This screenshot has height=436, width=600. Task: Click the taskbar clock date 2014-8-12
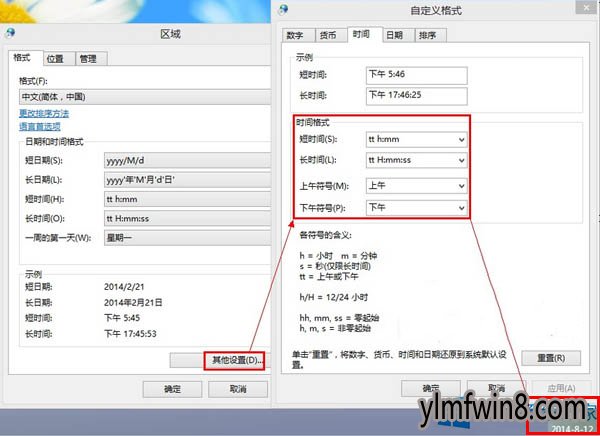[x=565, y=425]
